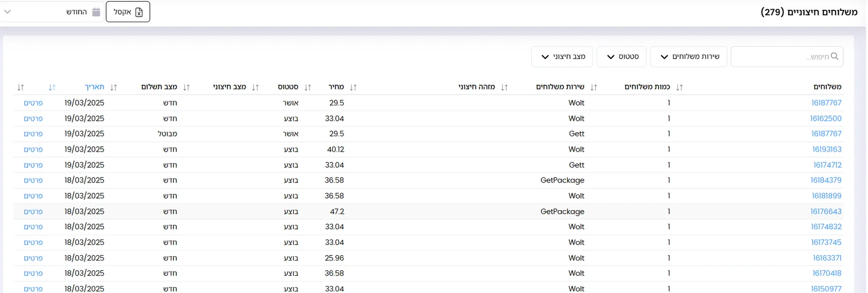This screenshot has width=868, height=293.
Task: Click sort arrows beside מצב תשלום header
Action: (x=187, y=87)
